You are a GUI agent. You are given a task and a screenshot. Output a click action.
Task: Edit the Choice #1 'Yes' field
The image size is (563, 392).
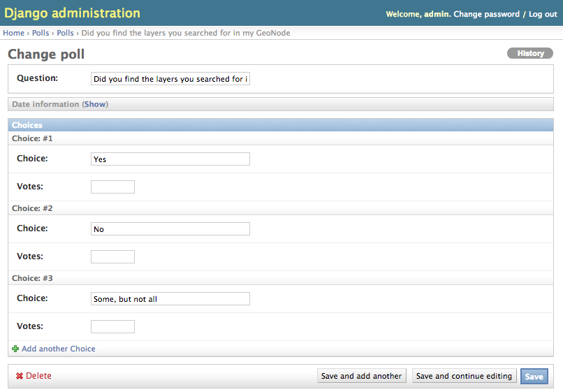click(170, 159)
